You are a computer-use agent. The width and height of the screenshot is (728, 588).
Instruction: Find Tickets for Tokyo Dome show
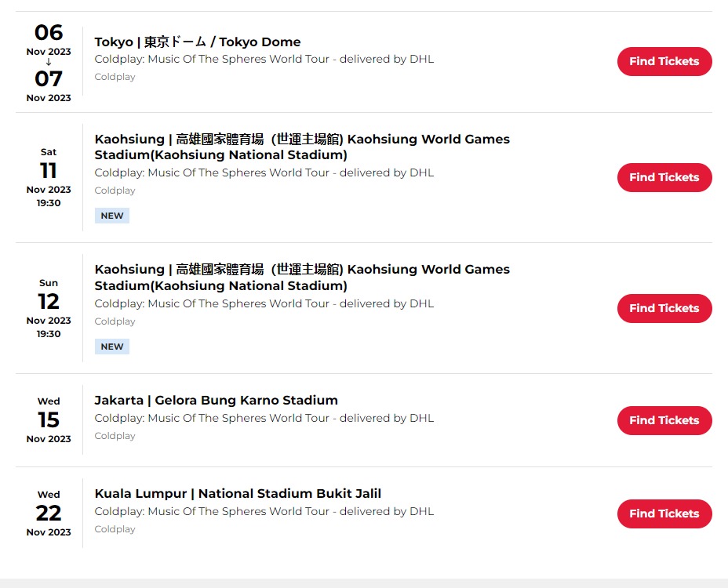(x=664, y=61)
